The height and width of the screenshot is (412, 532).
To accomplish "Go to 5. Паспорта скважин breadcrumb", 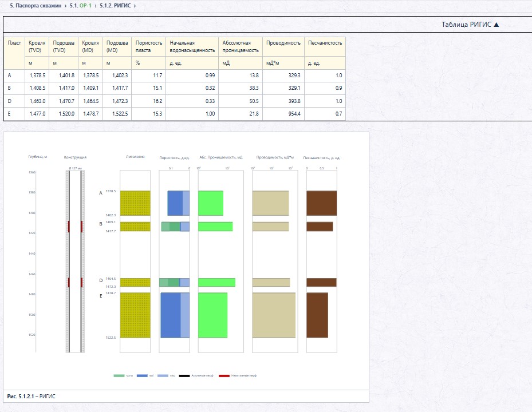I will pos(36,5).
